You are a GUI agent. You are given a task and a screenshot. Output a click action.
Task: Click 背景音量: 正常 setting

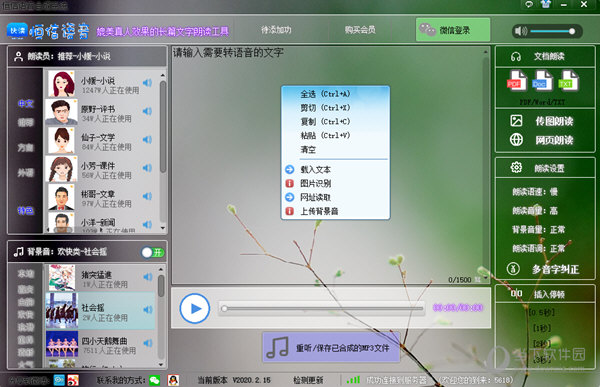[x=539, y=230]
